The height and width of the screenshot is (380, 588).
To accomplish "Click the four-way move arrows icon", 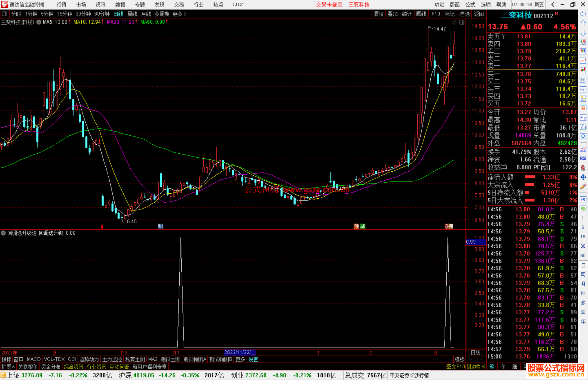I will point(583,177).
